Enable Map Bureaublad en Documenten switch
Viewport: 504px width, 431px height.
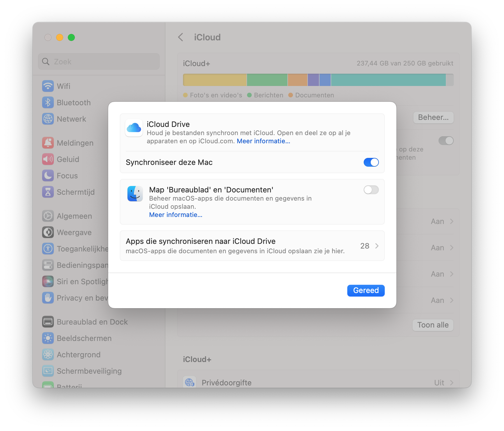point(371,190)
